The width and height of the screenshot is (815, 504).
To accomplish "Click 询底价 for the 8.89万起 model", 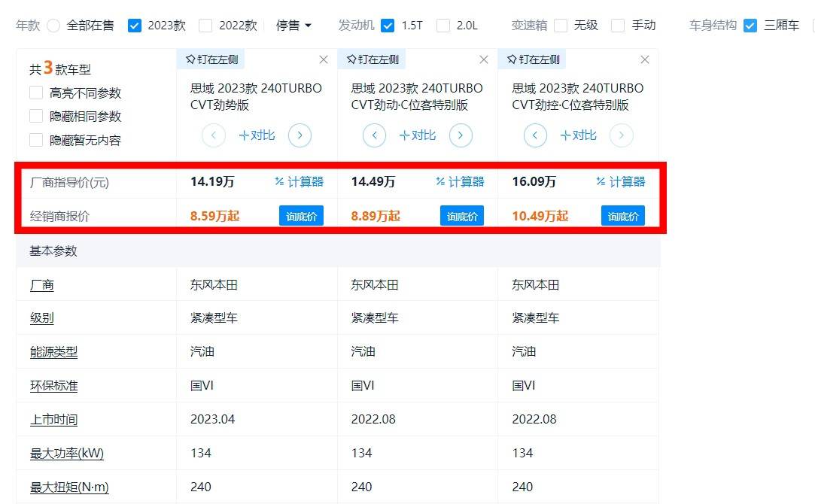I will click(462, 216).
